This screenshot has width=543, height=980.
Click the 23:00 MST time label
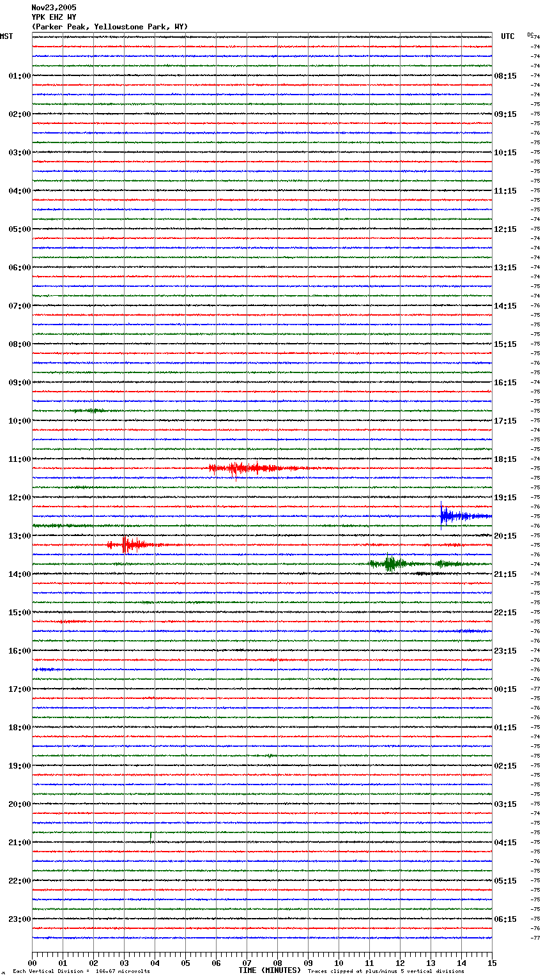[20, 919]
